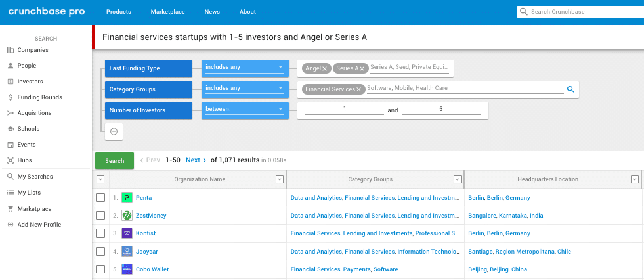
Task: Open the Products menu
Action: [119, 12]
